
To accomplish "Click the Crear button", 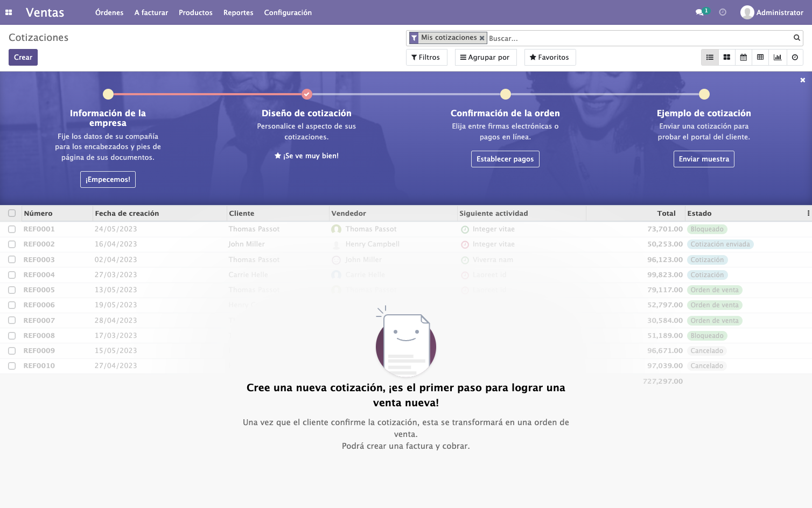I will pyautogui.click(x=23, y=58).
